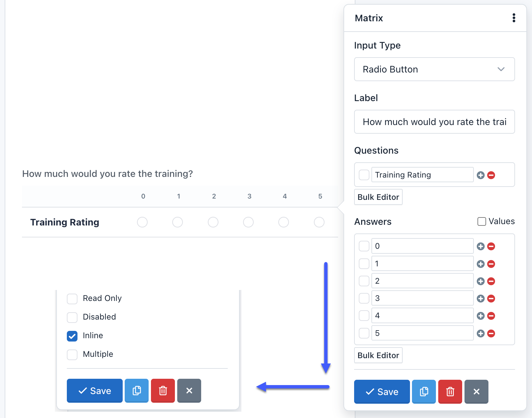Save the Matrix element changes
This screenshot has width=532, height=418.
point(381,392)
